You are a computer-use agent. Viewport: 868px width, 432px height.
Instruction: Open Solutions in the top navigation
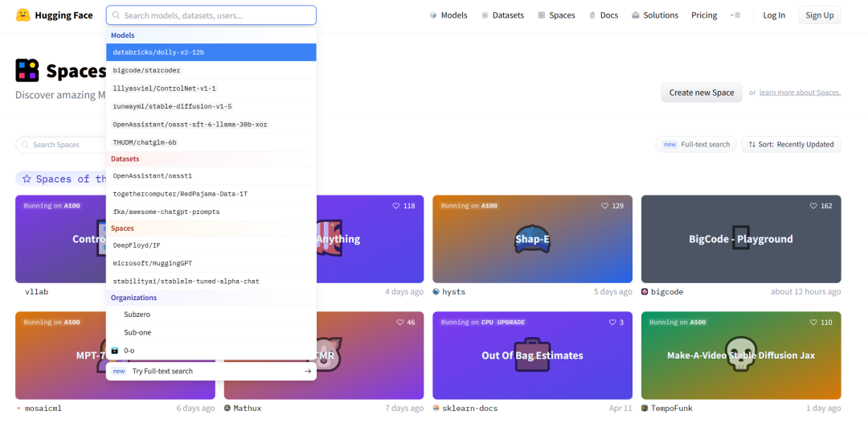[661, 15]
